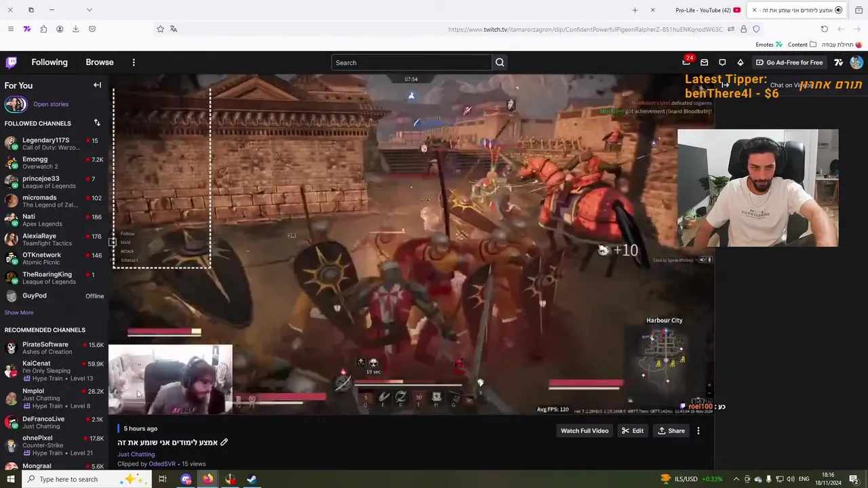Image resolution: width=868 pixels, height=488 pixels.
Task: Open the user profile avatar menu
Action: point(856,62)
